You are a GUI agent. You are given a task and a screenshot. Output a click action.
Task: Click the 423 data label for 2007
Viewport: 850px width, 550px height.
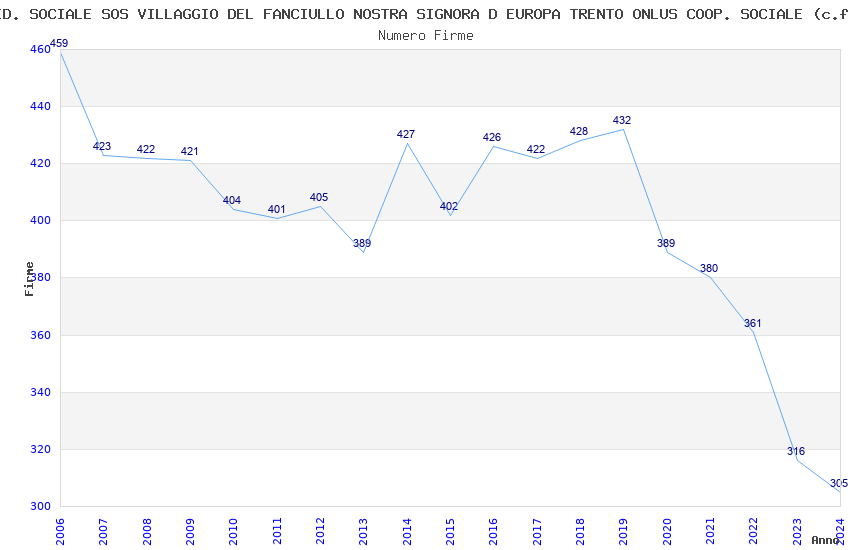pos(102,146)
